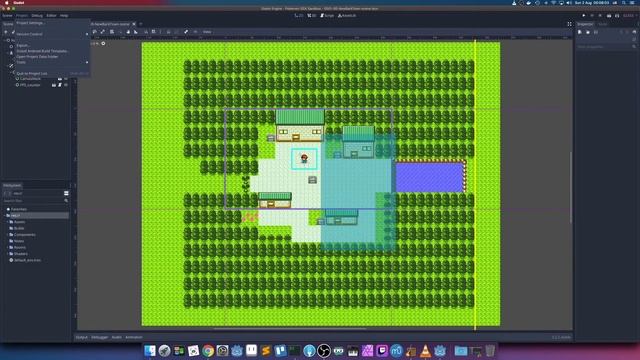Switch to the Script workspace

pos(327,16)
